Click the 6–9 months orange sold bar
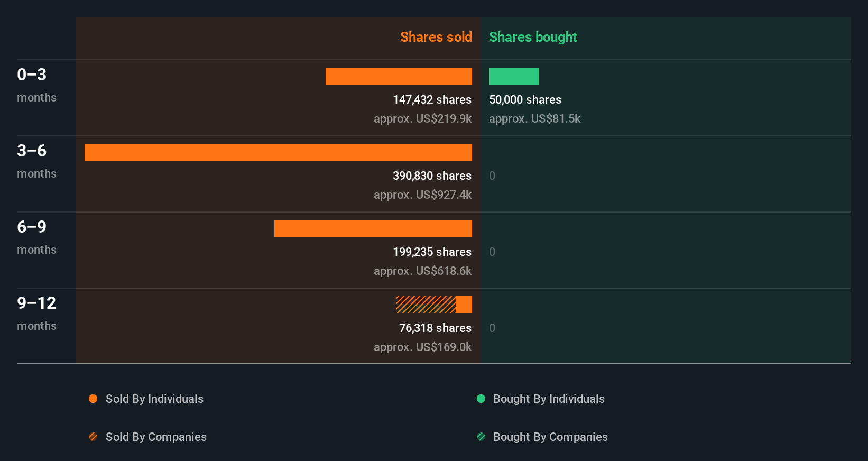This screenshot has width=868, height=461. (x=373, y=228)
